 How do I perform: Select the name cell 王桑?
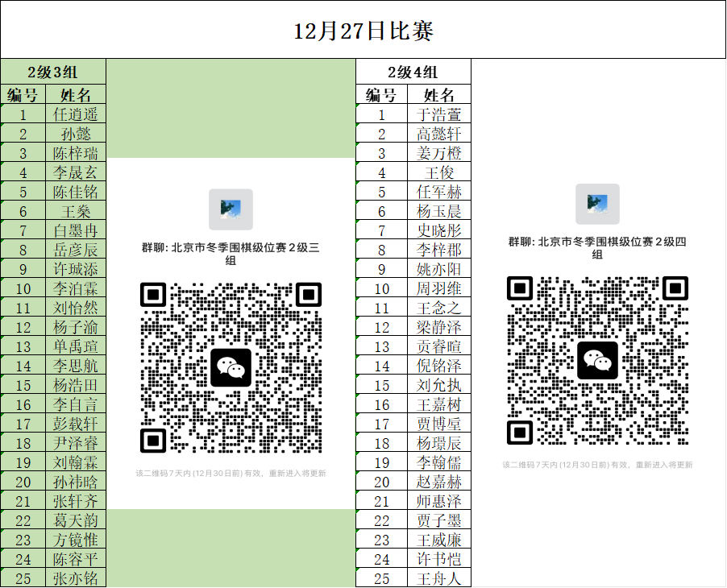pyautogui.click(x=76, y=211)
